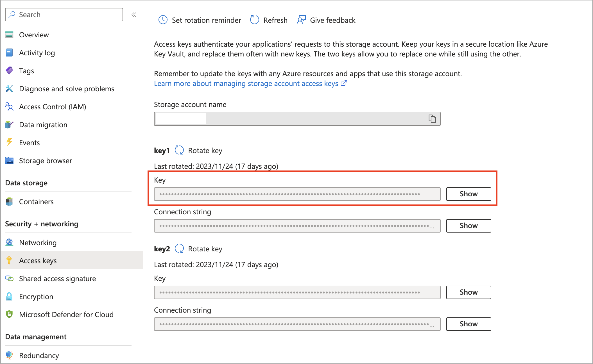Copy the storage account name
This screenshot has height=364, width=593.
432,119
